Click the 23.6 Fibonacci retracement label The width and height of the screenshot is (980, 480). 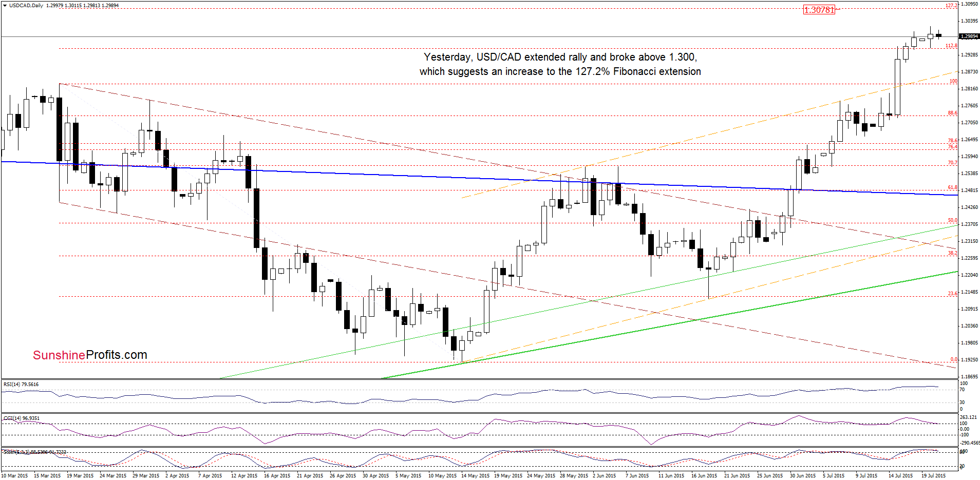click(x=952, y=294)
